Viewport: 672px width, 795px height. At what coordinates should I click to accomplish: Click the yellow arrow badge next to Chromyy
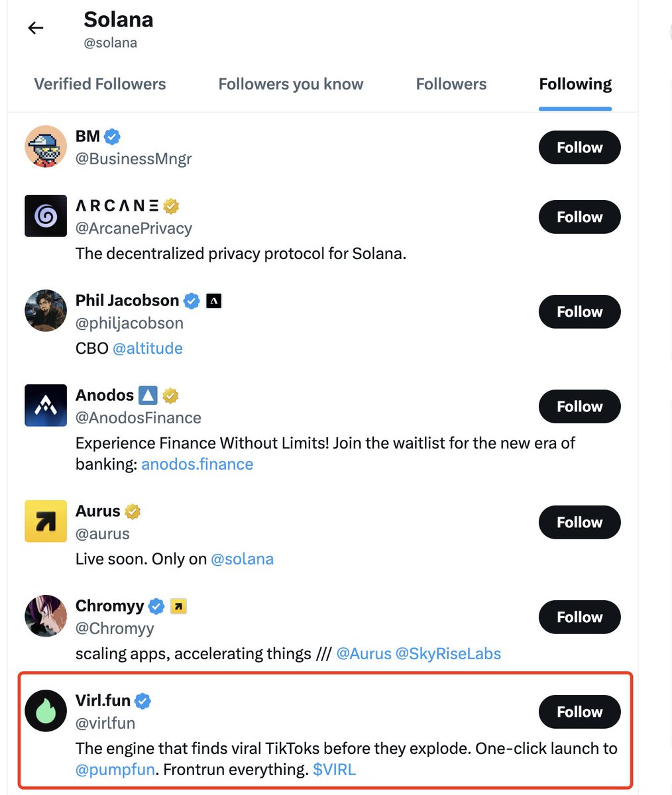(178, 606)
